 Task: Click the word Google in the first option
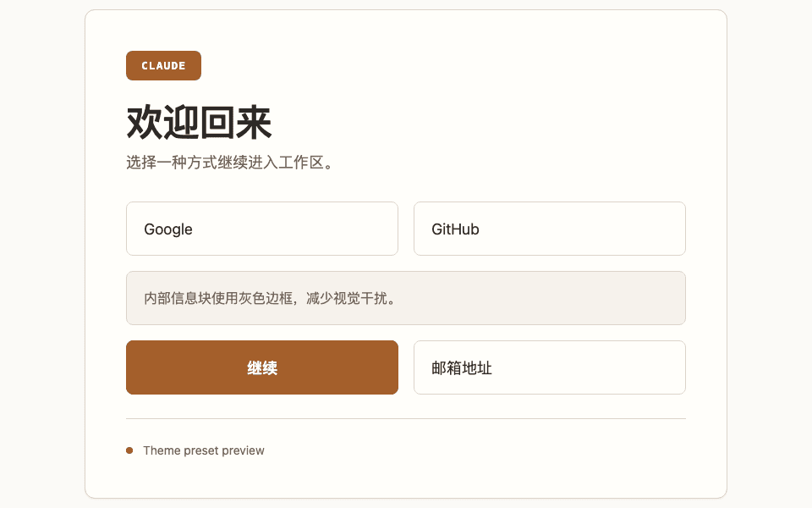click(168, 229)
